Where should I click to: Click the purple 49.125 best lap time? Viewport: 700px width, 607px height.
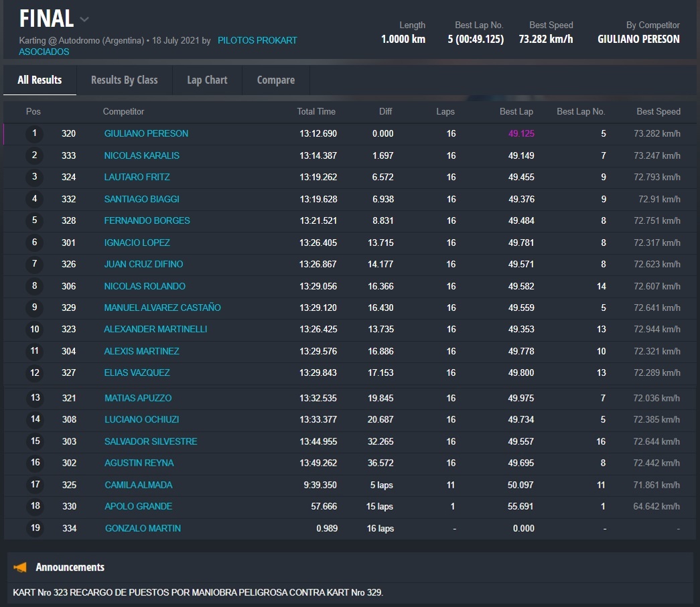[x=520, y=133]
